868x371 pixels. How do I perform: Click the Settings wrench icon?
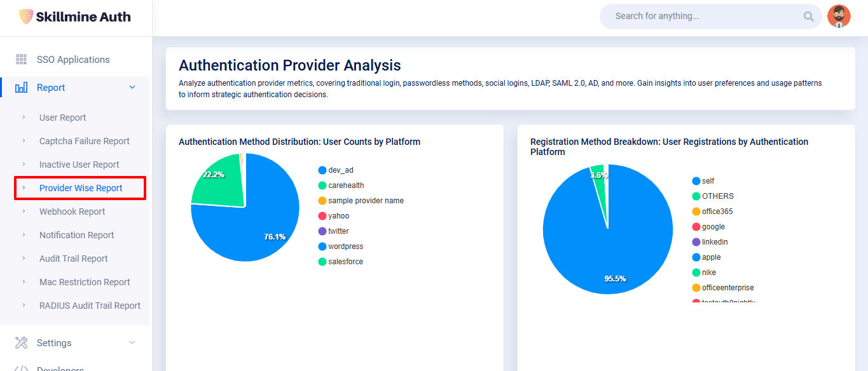pyautogui.click(x=21, y=343)
